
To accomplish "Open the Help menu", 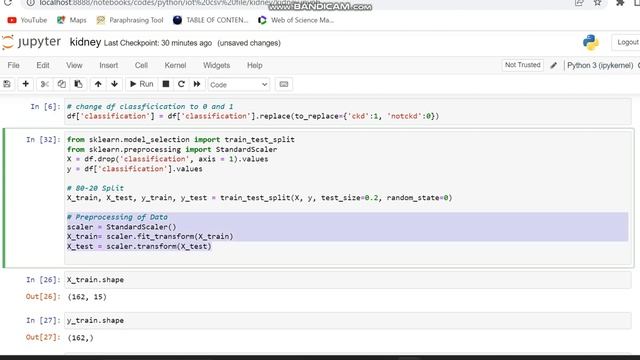I will coord(254,65).
